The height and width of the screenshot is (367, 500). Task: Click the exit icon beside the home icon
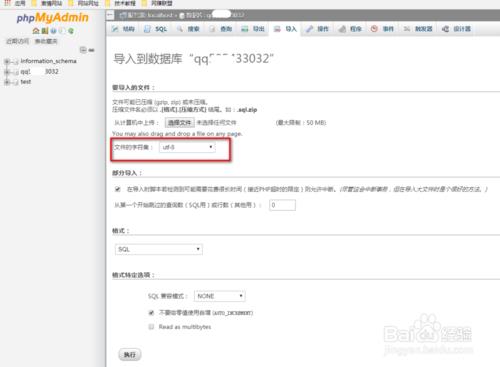point(45,31)
